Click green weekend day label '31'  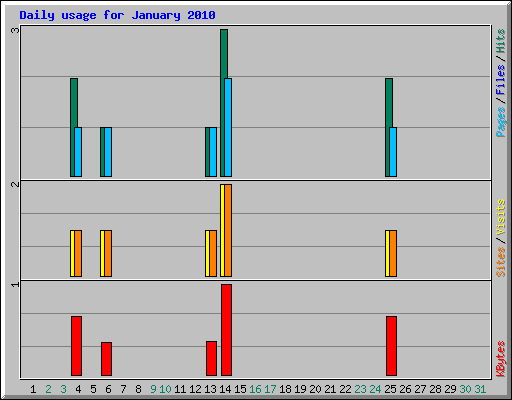[480, 389]
